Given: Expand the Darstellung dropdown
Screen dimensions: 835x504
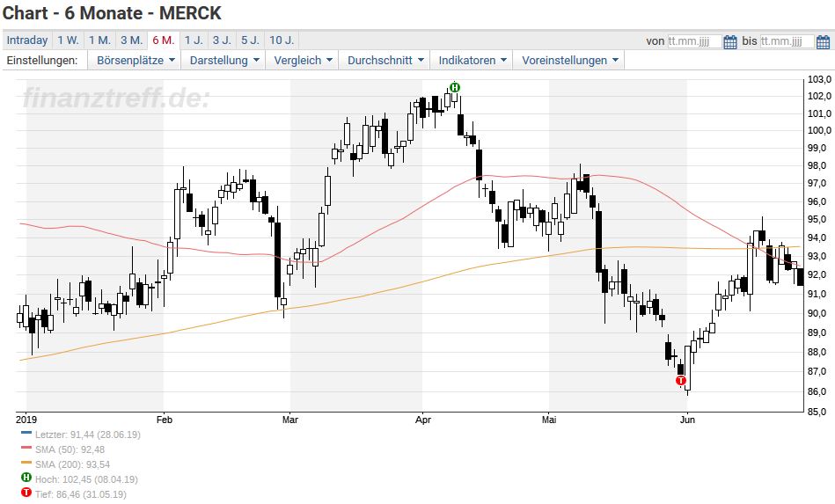Looking at the screenshot, I should 224,60.
